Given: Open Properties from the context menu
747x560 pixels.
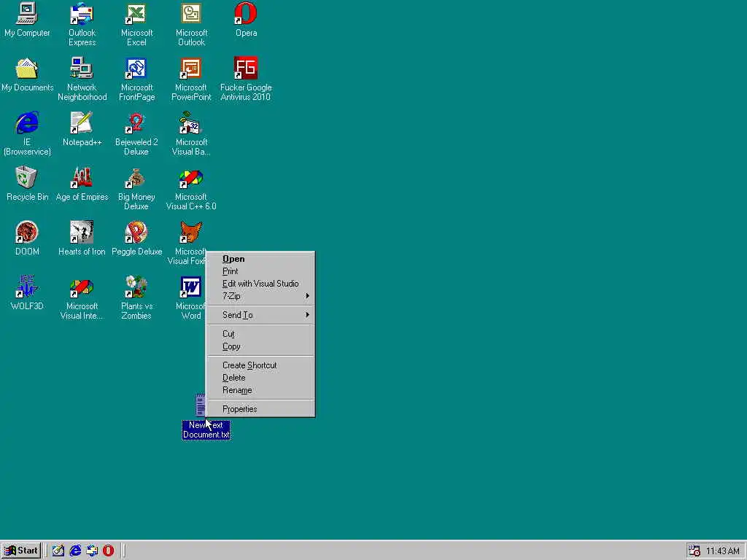Looking at the screenshot, I should coord(260,409).
